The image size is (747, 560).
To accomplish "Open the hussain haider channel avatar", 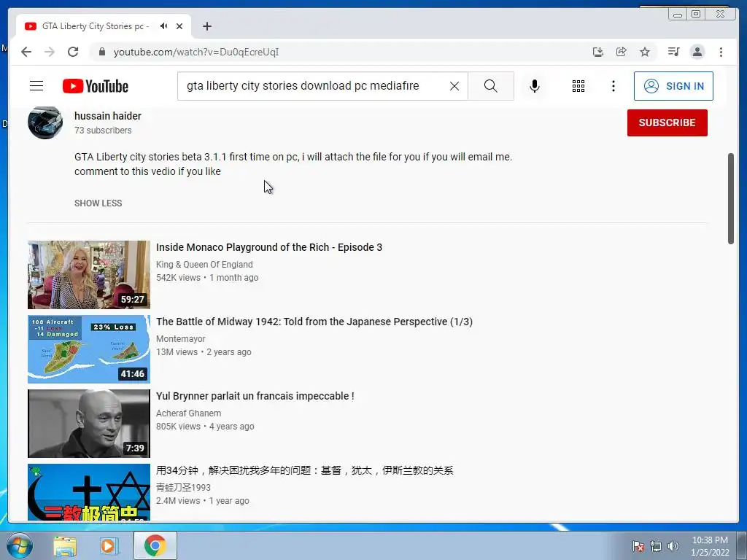I will (45, 122).
